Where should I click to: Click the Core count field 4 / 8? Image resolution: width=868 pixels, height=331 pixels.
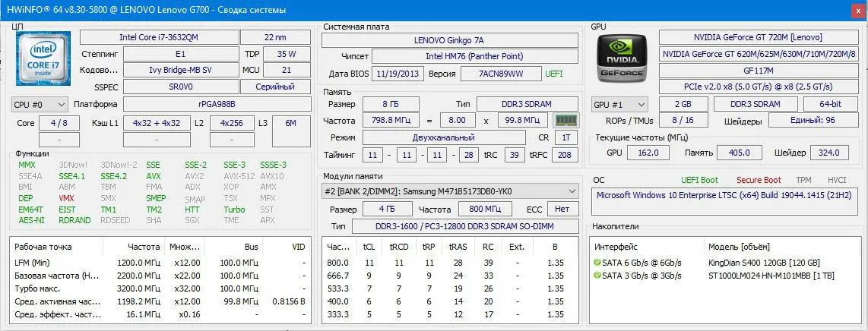point(59,123)
